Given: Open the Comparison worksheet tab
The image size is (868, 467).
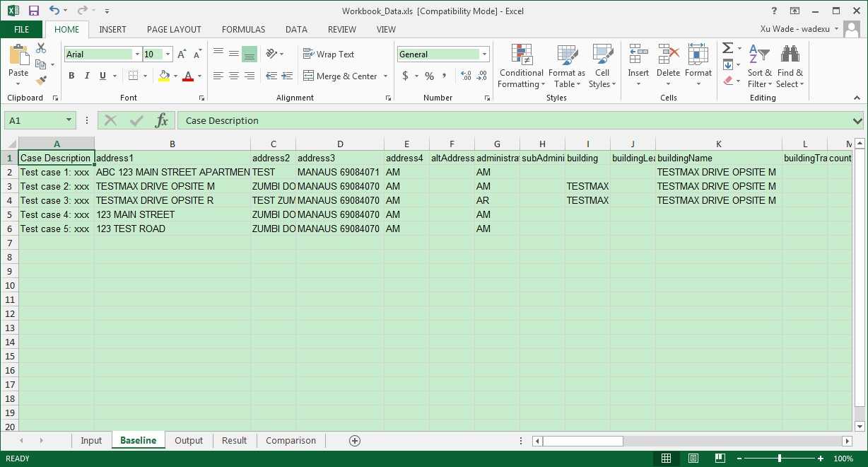Looking at the screenshot, I should point(291,440).
